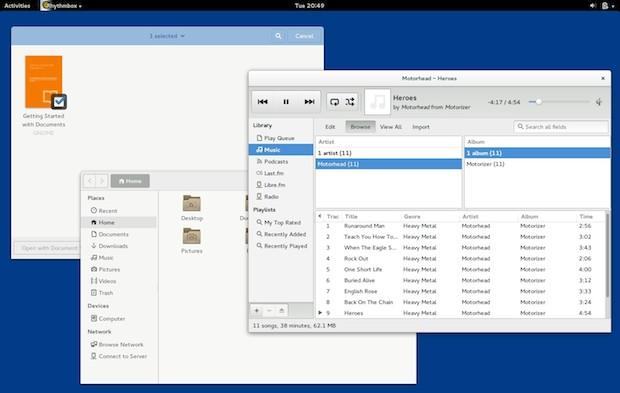The image size is (620, 393).
Task: Open the '1 selected' dropdown in Documents
Action: (167, 36)
